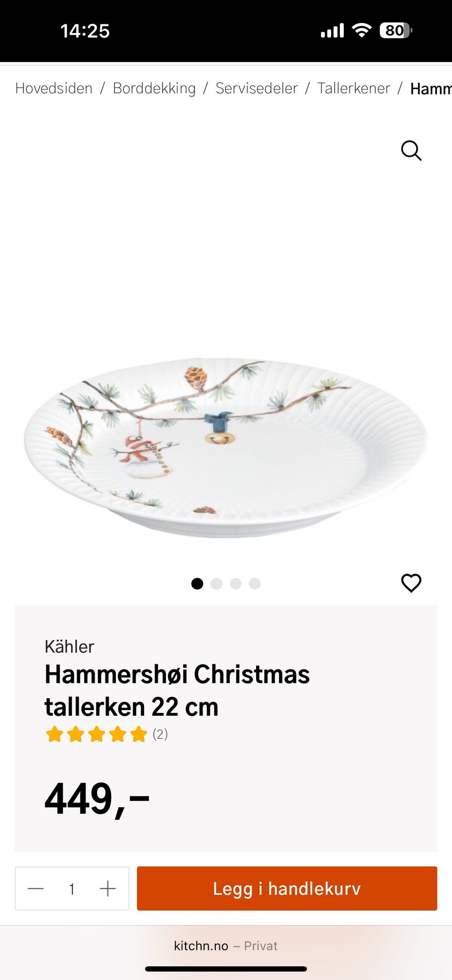The image size is (452, 980).
Task: Add plate to favorites with heart icon
Action: [x=411, y=583]
